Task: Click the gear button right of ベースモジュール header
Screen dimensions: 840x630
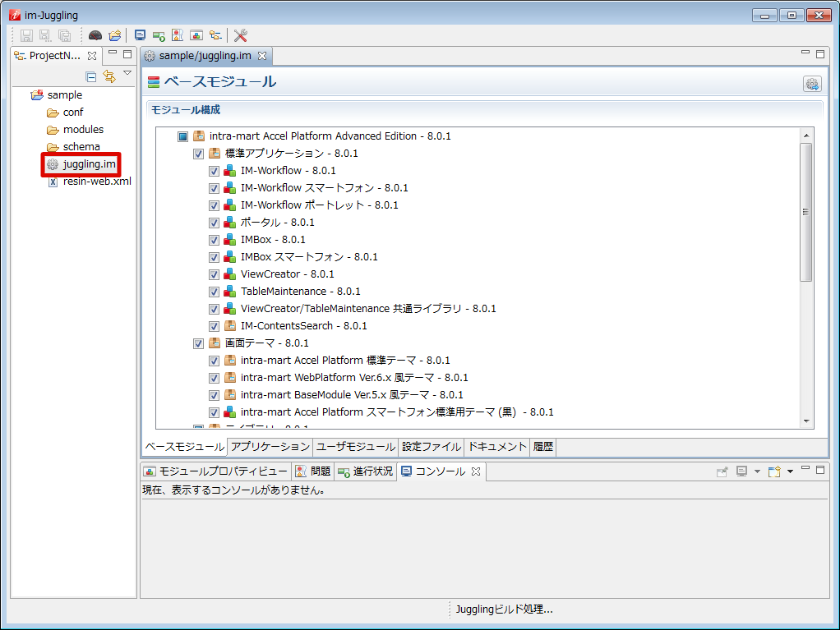Action: 812,84
